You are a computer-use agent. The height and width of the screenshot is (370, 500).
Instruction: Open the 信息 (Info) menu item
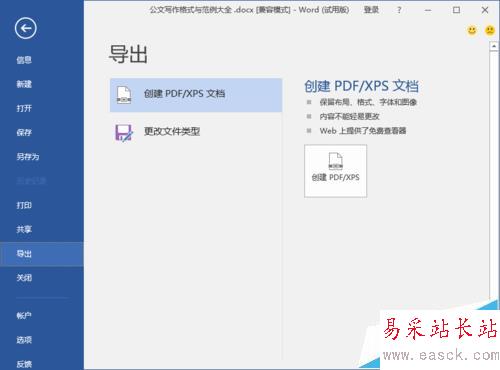coord(24,60)
